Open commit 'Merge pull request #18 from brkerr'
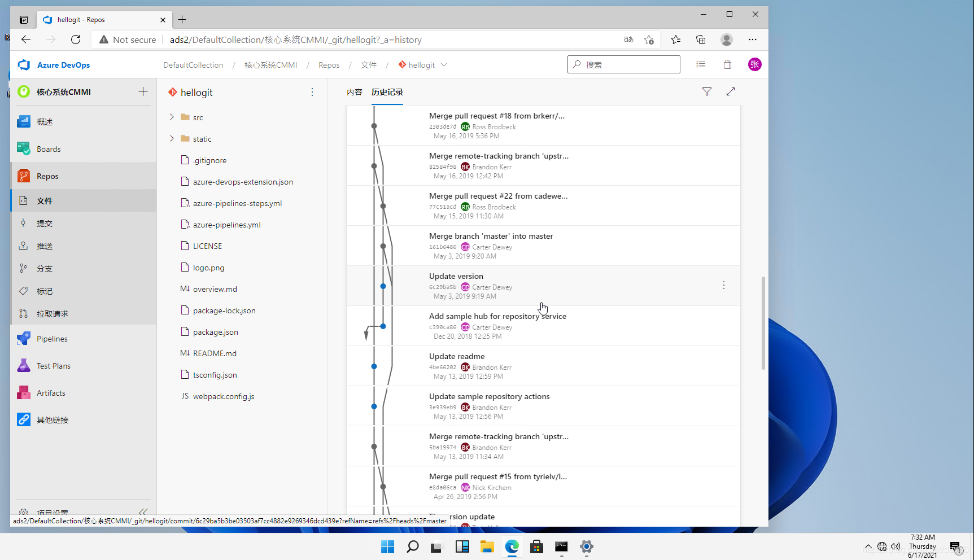The height and width of the screenshot is (560, 974). [496, 116]
